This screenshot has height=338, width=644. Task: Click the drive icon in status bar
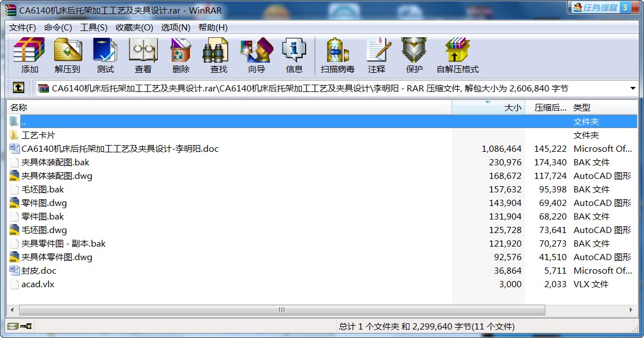point(13,327)
